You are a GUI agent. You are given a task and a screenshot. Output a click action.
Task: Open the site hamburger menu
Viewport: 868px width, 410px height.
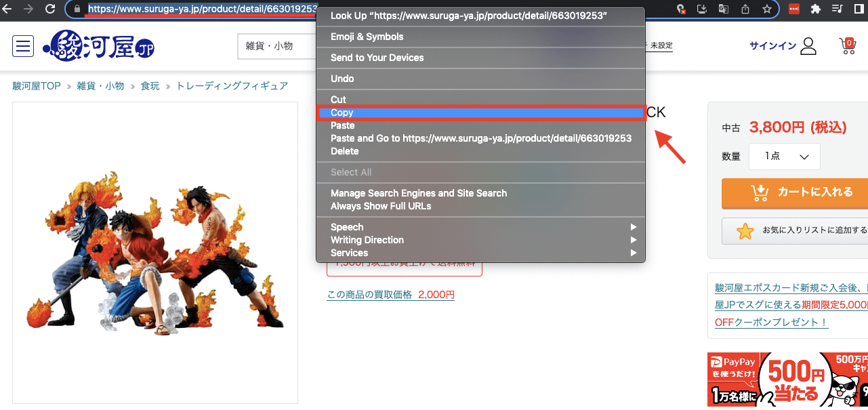(x=23, y=46)
